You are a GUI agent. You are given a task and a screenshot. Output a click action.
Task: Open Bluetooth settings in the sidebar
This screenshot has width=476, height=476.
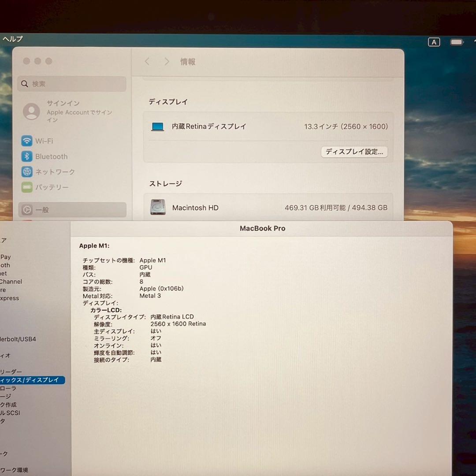pos(51,156)
